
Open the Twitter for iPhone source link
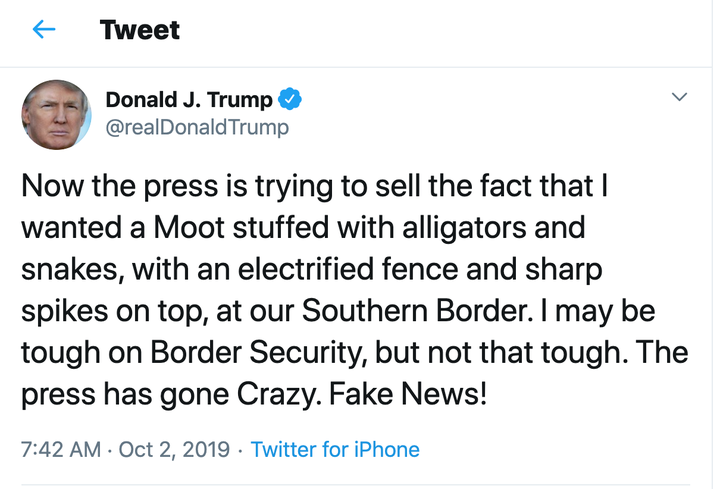335,449
